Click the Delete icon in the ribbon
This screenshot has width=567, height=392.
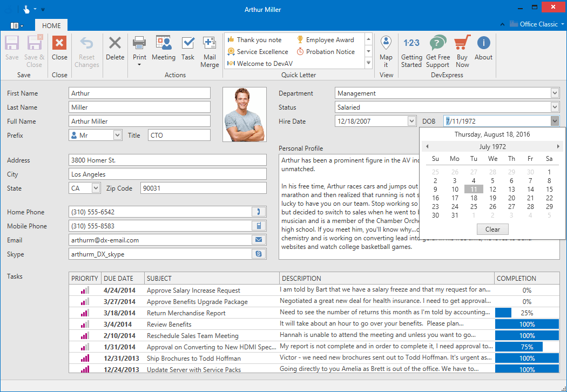click(114, 44)
